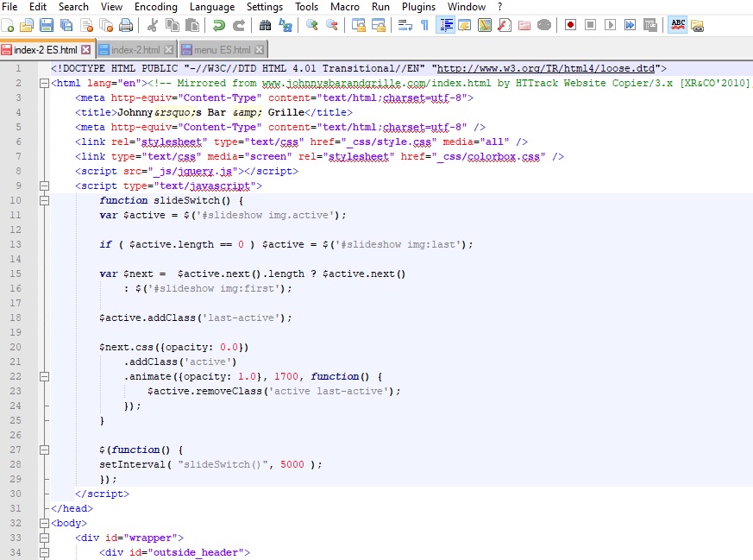The image size is (753, 560).
Task: Collapse the html tag fold on line 2
Action: pyautogui.click(x=43, y=84)
